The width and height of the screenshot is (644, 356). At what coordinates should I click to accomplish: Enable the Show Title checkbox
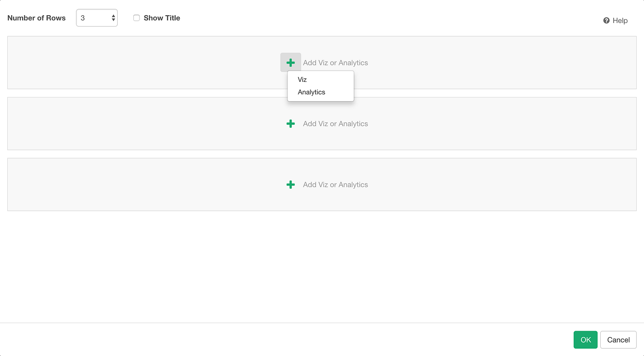click(137, 17)
